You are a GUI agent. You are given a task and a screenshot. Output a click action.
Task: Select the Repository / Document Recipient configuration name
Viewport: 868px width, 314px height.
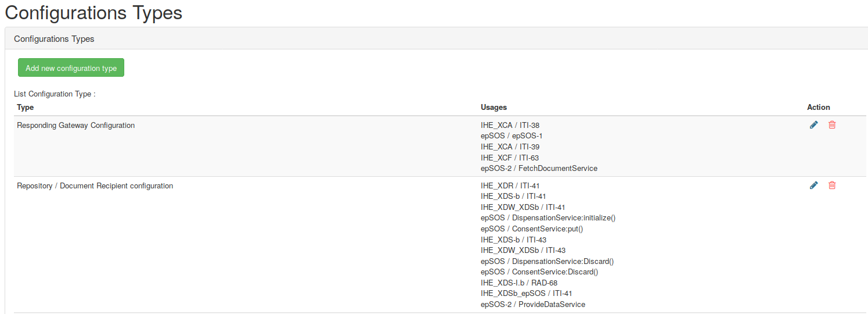(x=95, y=186)
